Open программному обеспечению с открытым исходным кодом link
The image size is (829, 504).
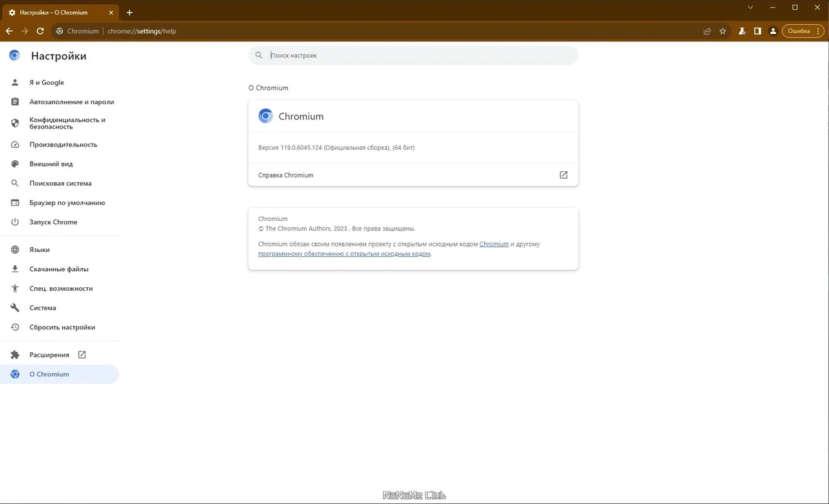coord(344,254)
